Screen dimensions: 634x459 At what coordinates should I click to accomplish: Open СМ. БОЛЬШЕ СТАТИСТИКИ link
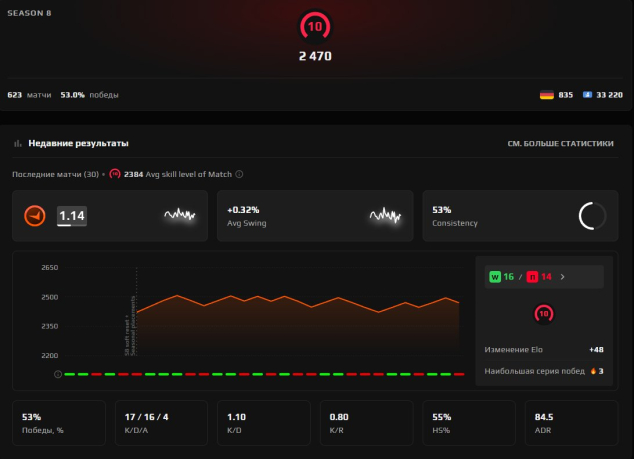(560, 144)
